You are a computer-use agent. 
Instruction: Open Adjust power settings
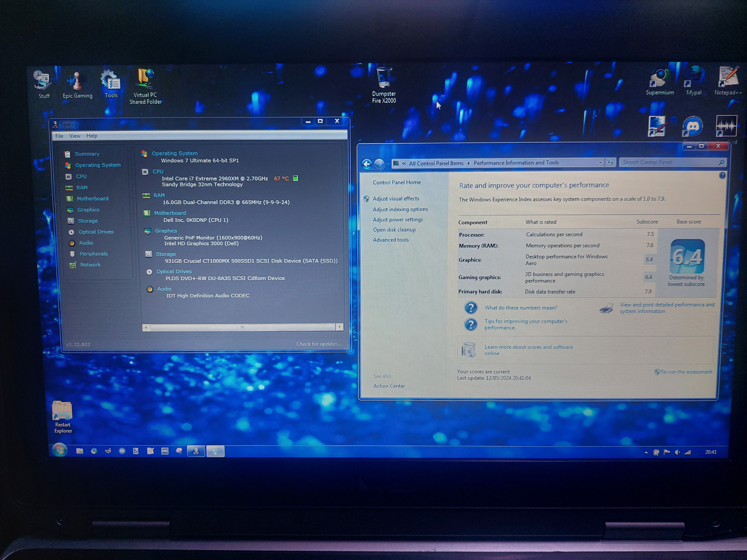click(x=398, y=219)
